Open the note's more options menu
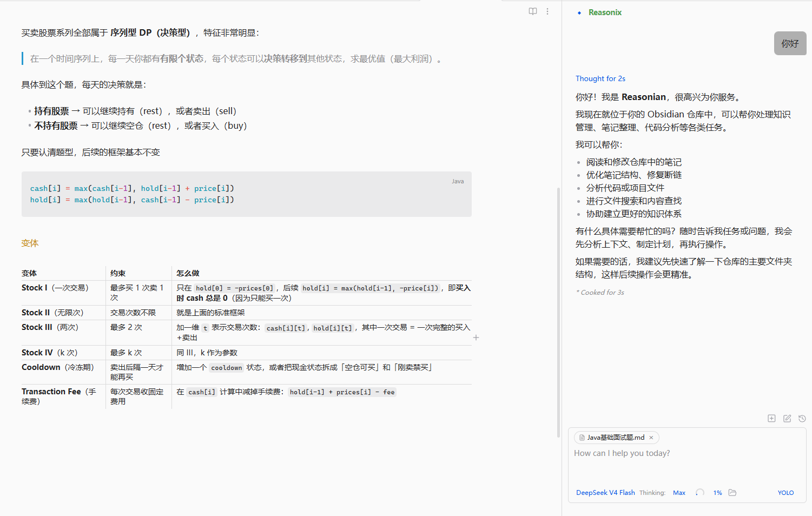This screenshot has height=516, width=812. (547, 11)
